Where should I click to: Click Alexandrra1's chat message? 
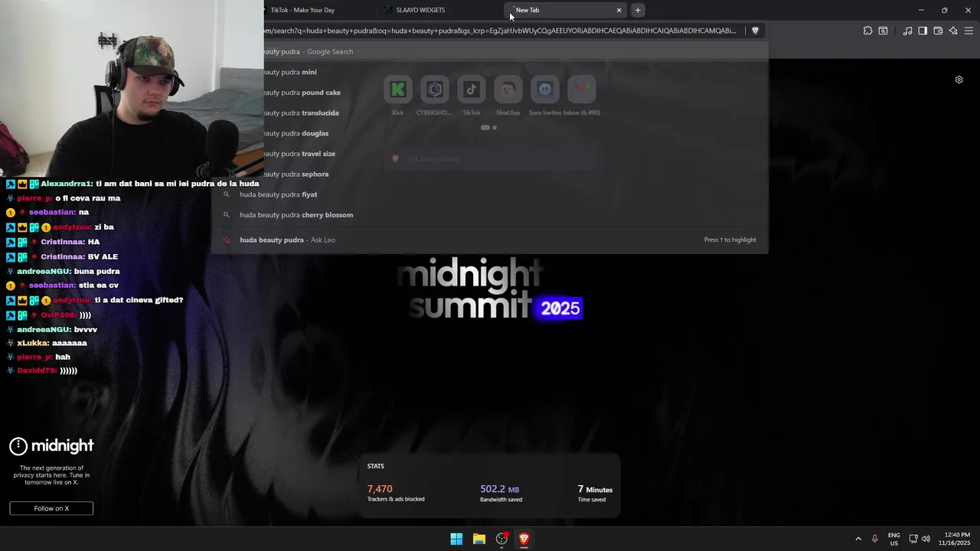pyautogui.click(x=132, y=184)
